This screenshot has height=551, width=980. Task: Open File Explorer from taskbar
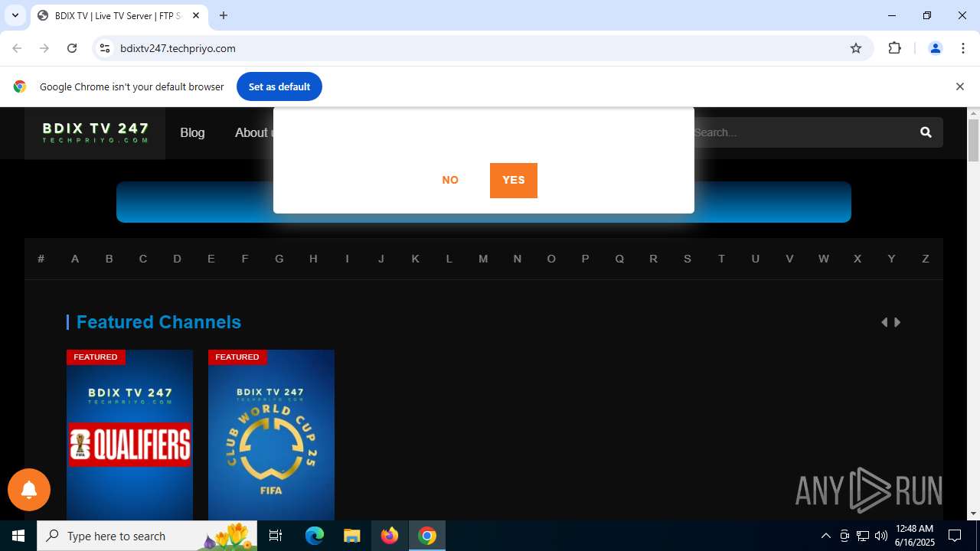pos(352,536)
